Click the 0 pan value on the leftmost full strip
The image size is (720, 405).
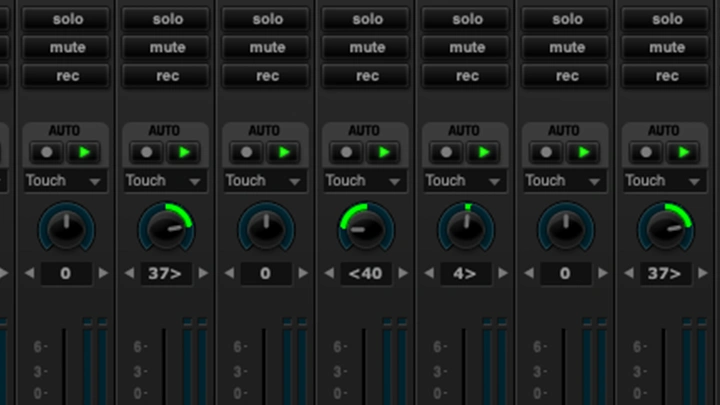66,274
